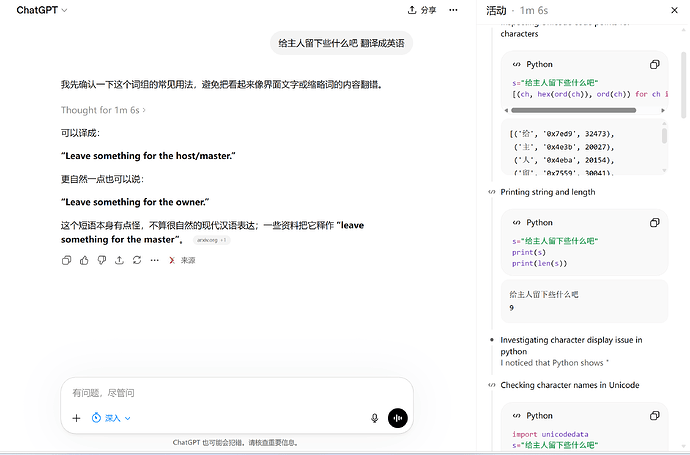The height and width of the screenshot is (455, 690).
Task: Click the thumbs up icon
Action: (84, 261)
